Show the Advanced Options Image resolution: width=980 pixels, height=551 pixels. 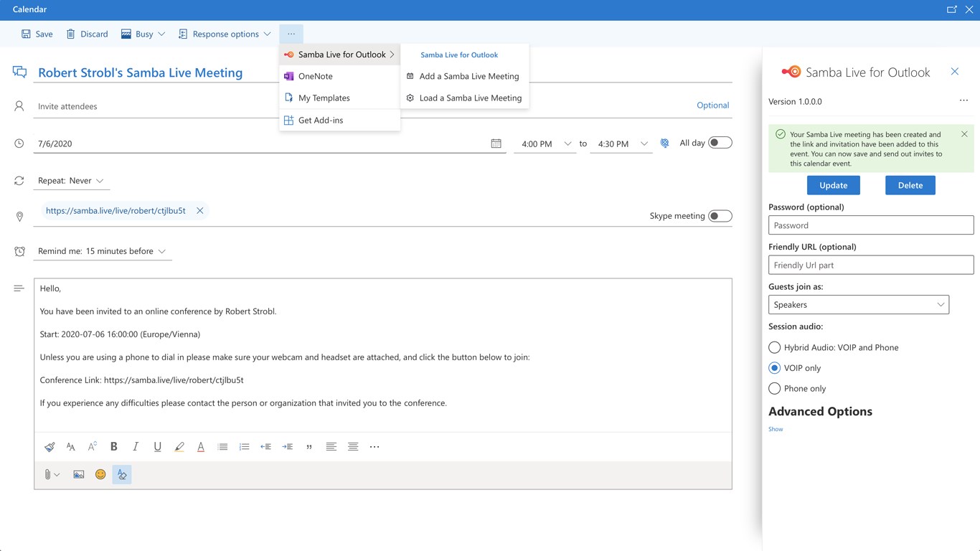[x=776, y=429]
